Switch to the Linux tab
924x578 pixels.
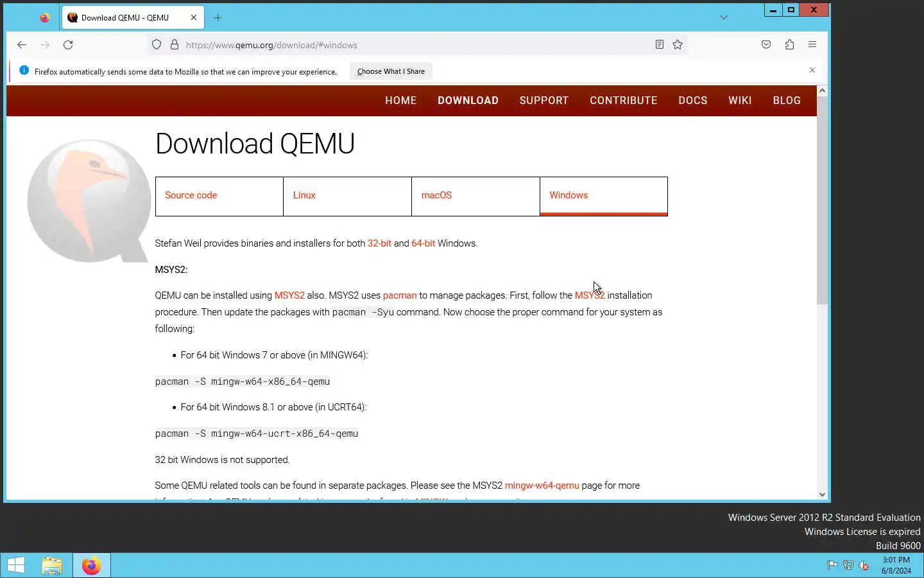click(347, 196)
